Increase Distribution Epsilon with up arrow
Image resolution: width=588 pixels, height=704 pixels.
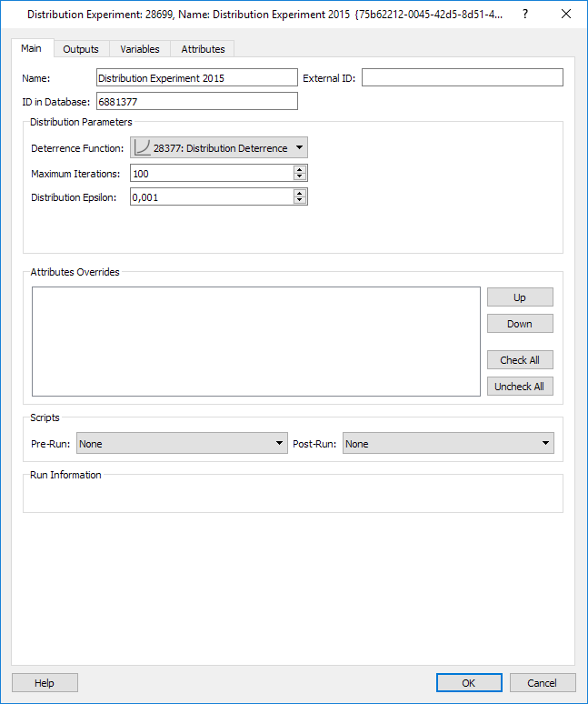coord(300,193)
